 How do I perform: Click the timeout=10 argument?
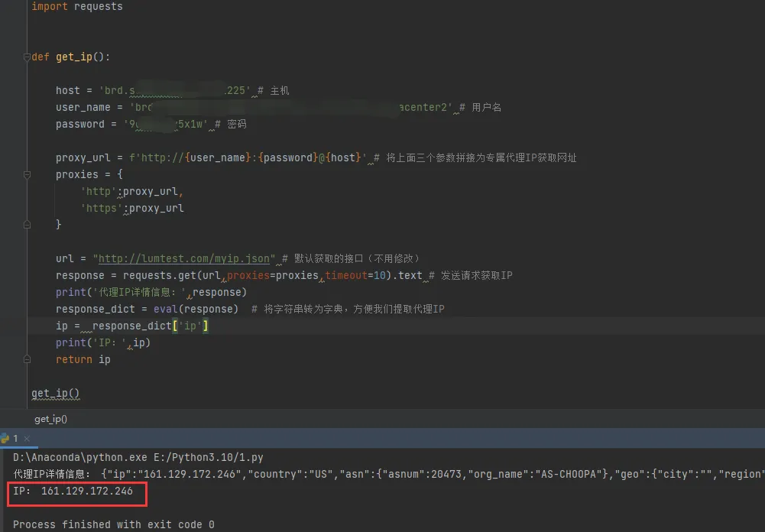pos(355,276)
